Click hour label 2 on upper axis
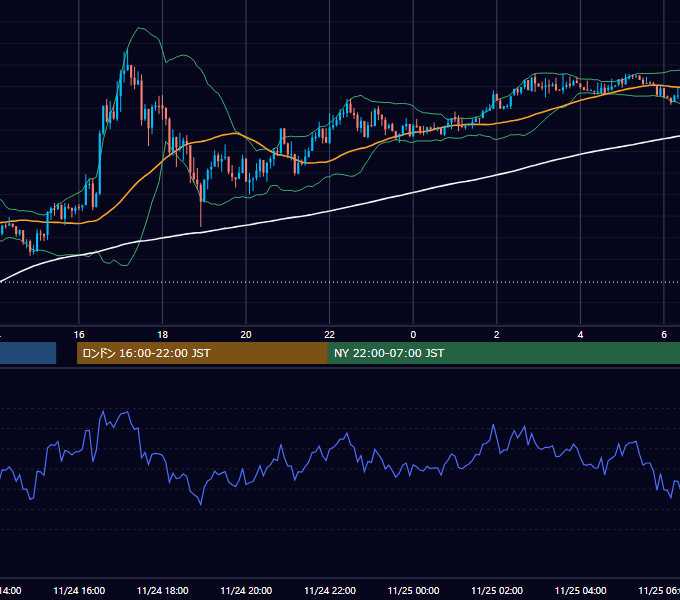 [x=497, y=335]
